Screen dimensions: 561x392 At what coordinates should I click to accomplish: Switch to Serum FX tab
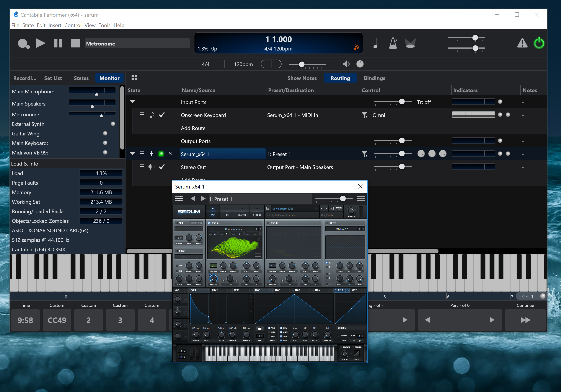click(227, 212)
